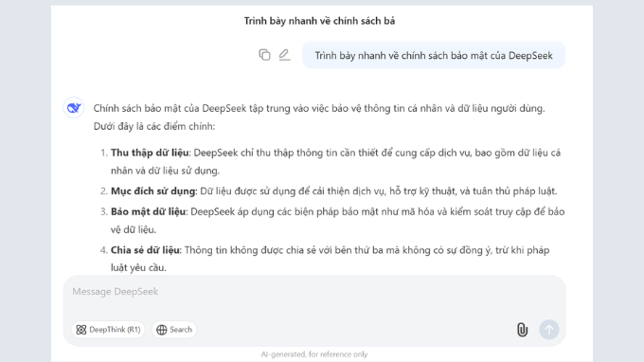Image resolution: width=644 pixels, height=362 pixels.
Task: Toggle the Search web option
Action: [x=174, y=330]
